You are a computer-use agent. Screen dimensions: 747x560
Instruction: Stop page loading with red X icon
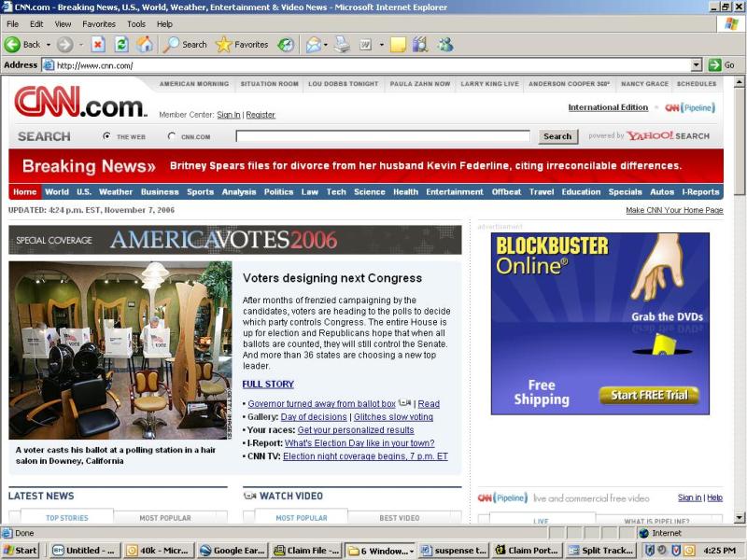point(98,45)
